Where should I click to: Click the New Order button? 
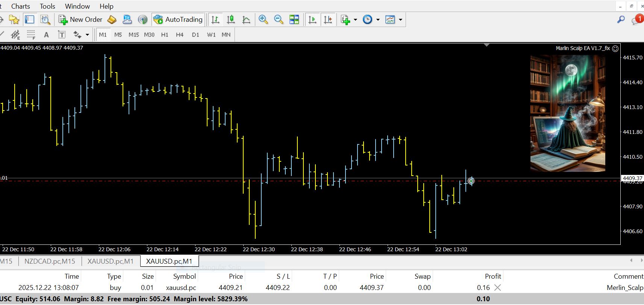[80, 20]
